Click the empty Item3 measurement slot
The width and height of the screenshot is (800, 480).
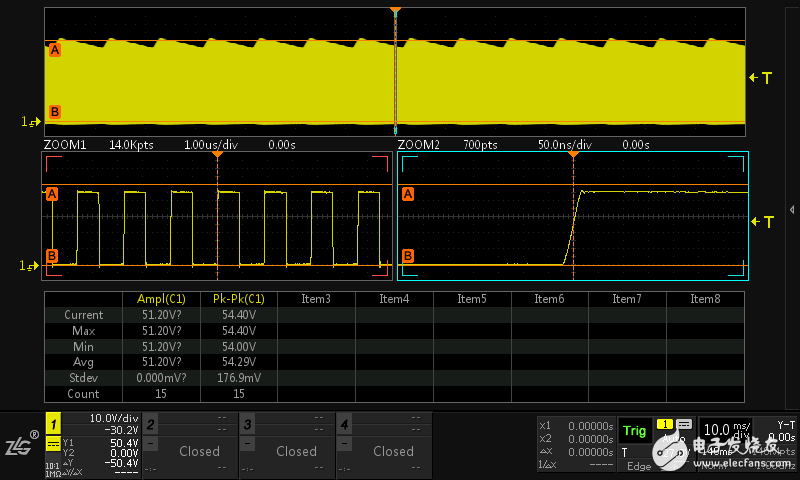(x=315, y=299)
